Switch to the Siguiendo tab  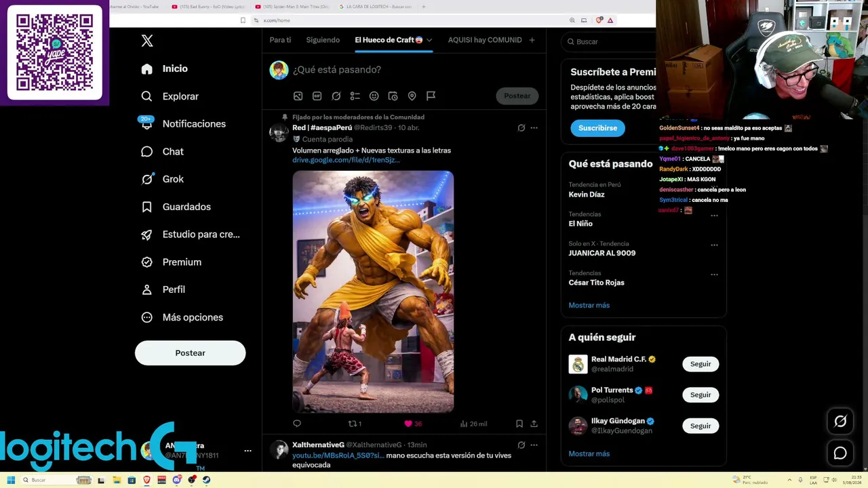coord(323,40)
